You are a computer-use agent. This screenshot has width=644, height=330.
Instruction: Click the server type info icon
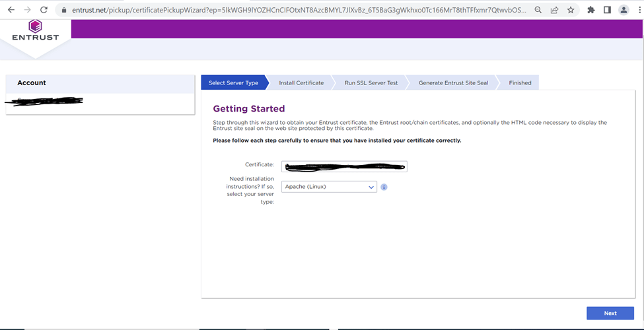(384, 187)
